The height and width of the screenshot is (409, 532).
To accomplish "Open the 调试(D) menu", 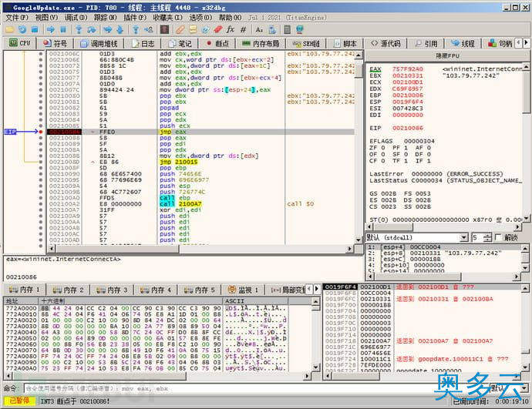I will [x=76, y=17].
